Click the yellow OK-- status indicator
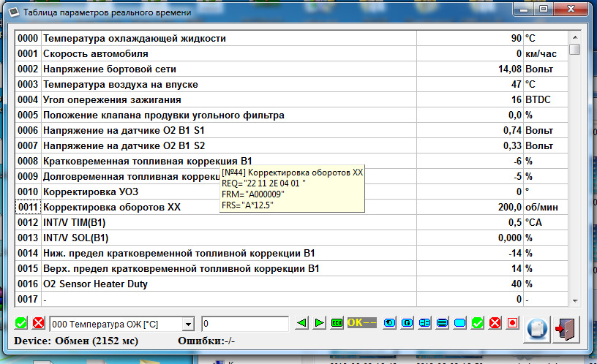597x364 pixels. coord(361,323)
